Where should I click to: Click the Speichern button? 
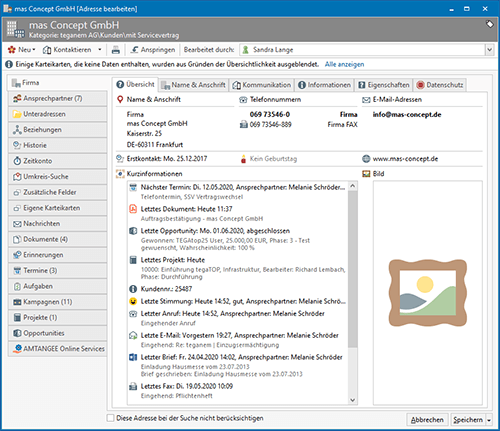(468, 420)
